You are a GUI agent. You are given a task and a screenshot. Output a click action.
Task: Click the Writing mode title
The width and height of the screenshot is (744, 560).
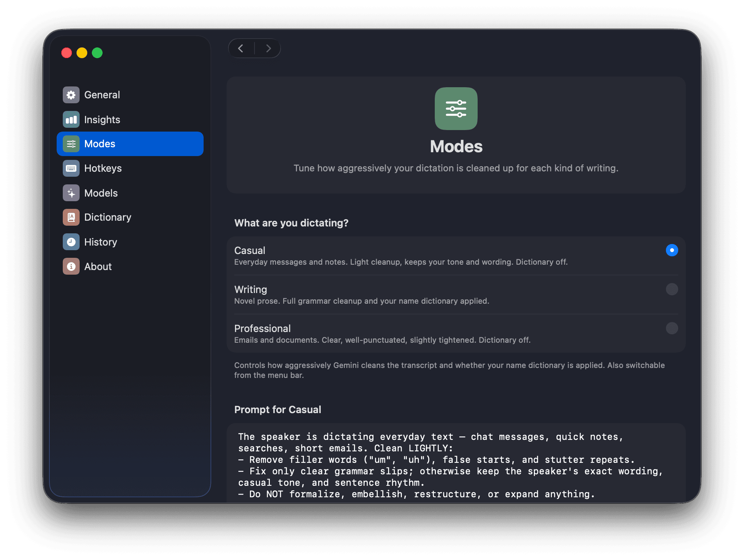(251, 290)
